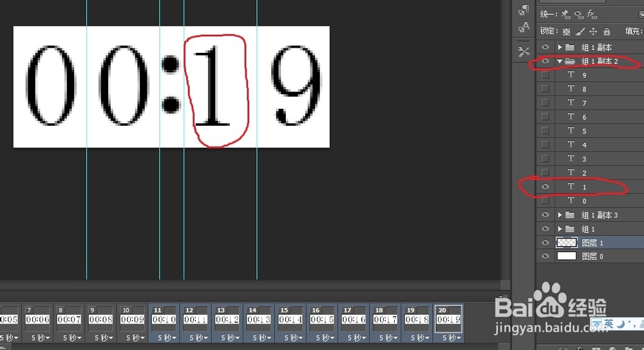Click the T icon of text layer 7

click(571, 102)
